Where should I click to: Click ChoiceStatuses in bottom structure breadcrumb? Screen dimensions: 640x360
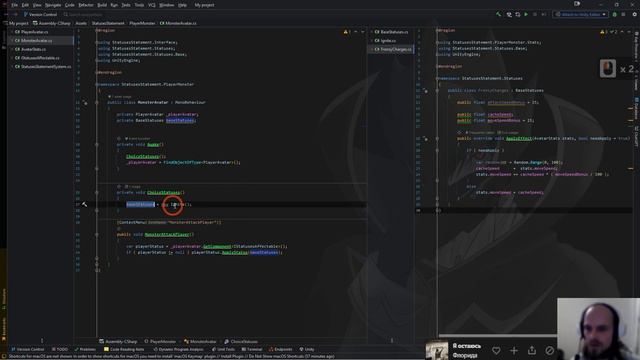tap(241, 342)
